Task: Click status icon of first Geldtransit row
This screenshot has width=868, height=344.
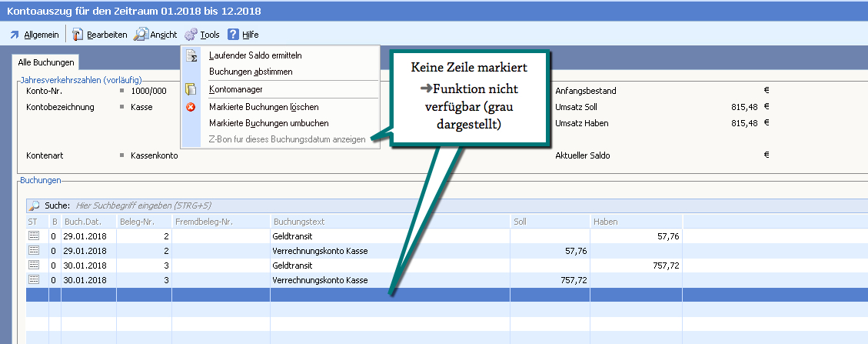Action: (x=33, y=236)
